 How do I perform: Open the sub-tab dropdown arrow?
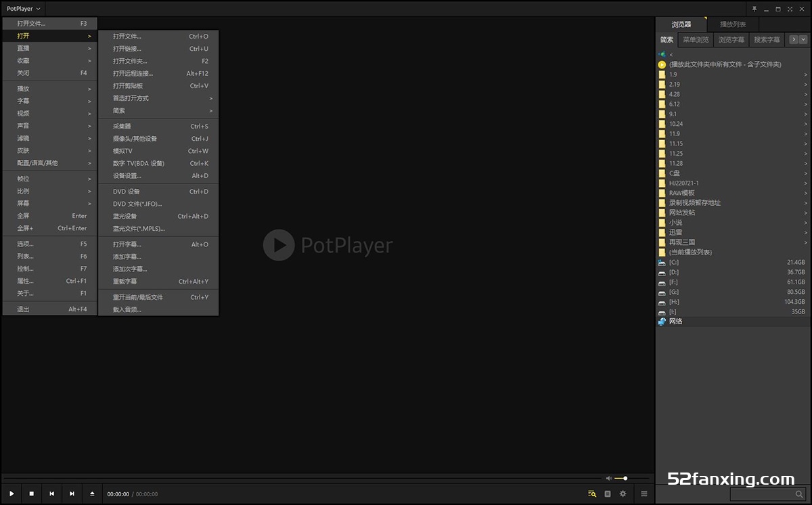click(805, 40)
